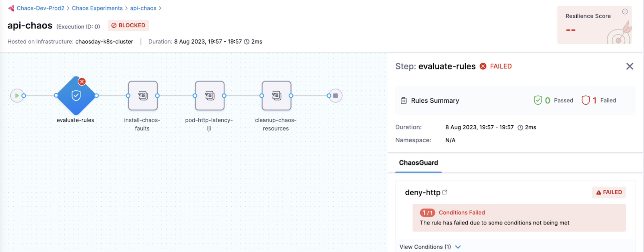Click the Harness chaos logo icon

pyautogui.click(x=11, y=8)
